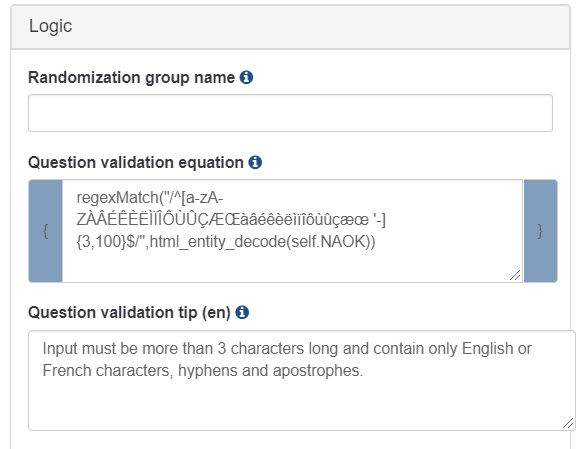Collapse the Logic panel header
Image resolution: width=580 pixels, height=449 pixels.
coord(290,27)
